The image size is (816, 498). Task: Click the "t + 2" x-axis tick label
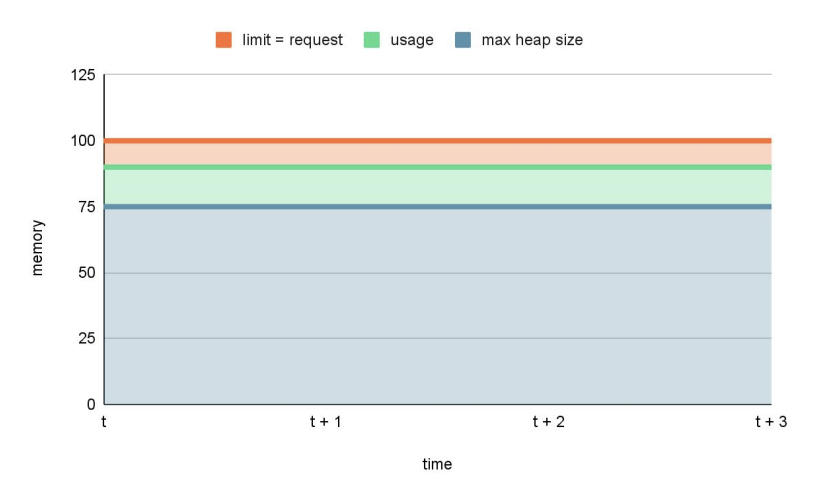pyautogui.click(x=548, y=422)
